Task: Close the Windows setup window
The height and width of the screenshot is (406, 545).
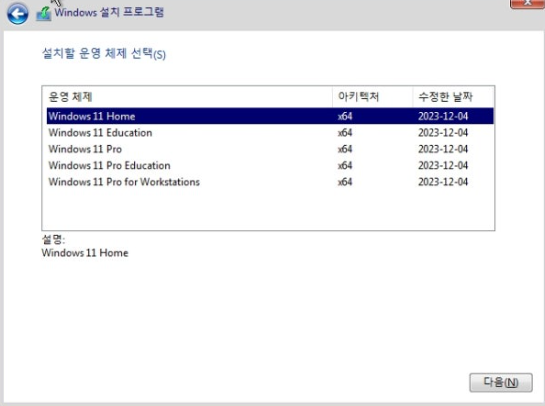Action: click(527, 3)
